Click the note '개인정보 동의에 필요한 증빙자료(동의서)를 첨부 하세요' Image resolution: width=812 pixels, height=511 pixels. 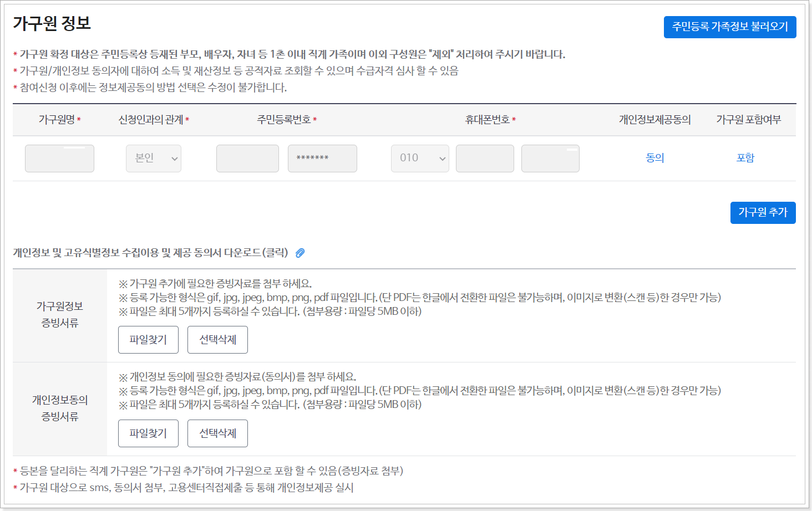[237, 377]
